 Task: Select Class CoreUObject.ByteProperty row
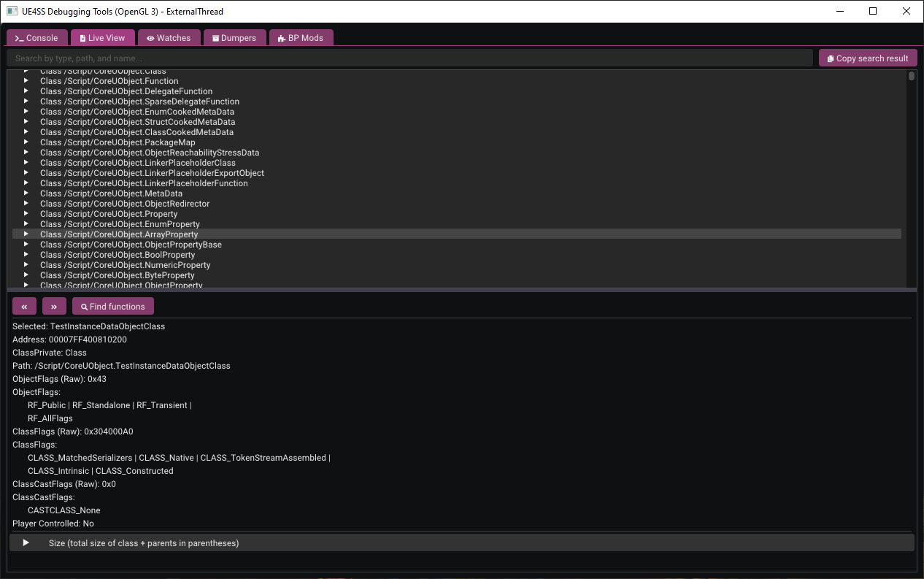(x=457, y=275)
